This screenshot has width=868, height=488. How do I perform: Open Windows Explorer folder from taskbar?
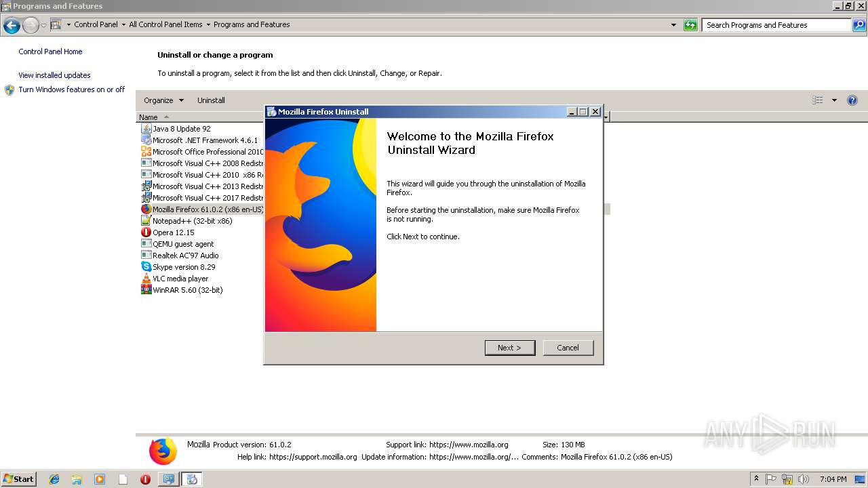coord(77,479)
